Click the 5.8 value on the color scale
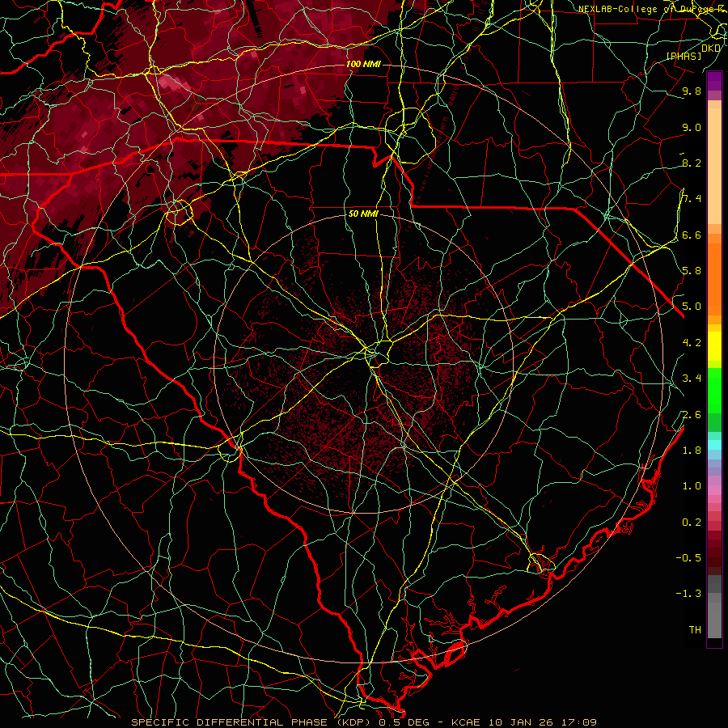 coord(692,270)
